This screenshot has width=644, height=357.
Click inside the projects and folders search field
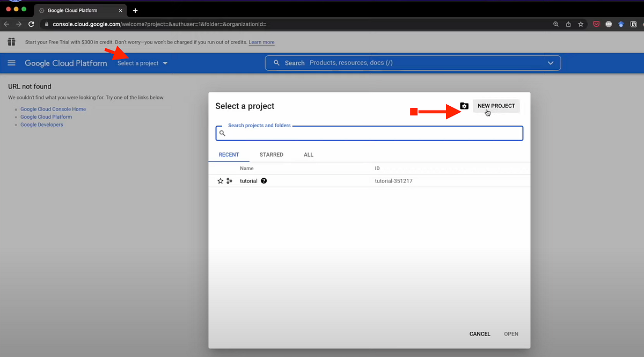pyautogui.click(x=369, y=133)
